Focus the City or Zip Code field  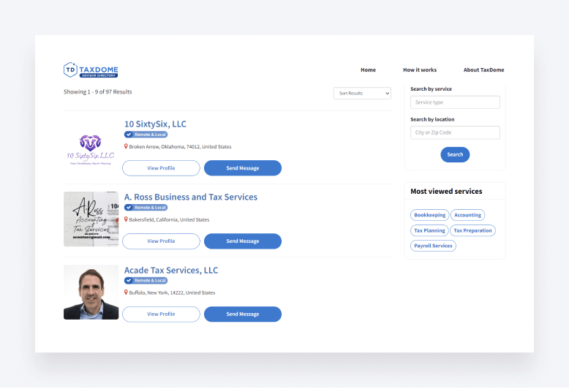[x=455, y=132]
